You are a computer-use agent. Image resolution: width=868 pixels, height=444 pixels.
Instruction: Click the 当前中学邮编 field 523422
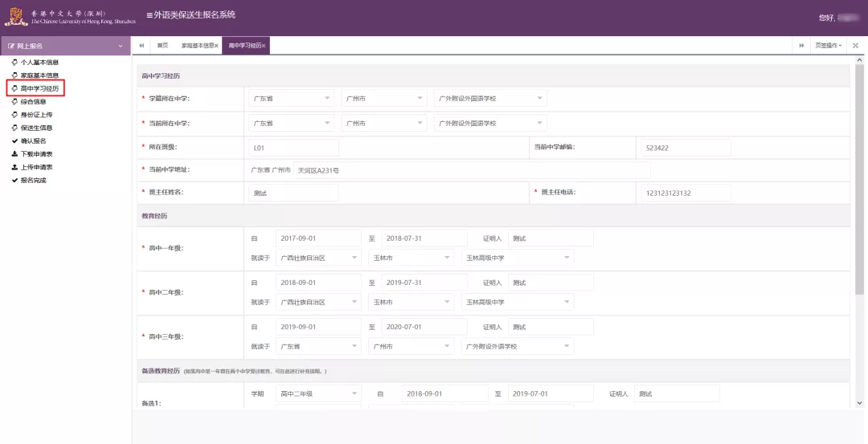[686, 148]
